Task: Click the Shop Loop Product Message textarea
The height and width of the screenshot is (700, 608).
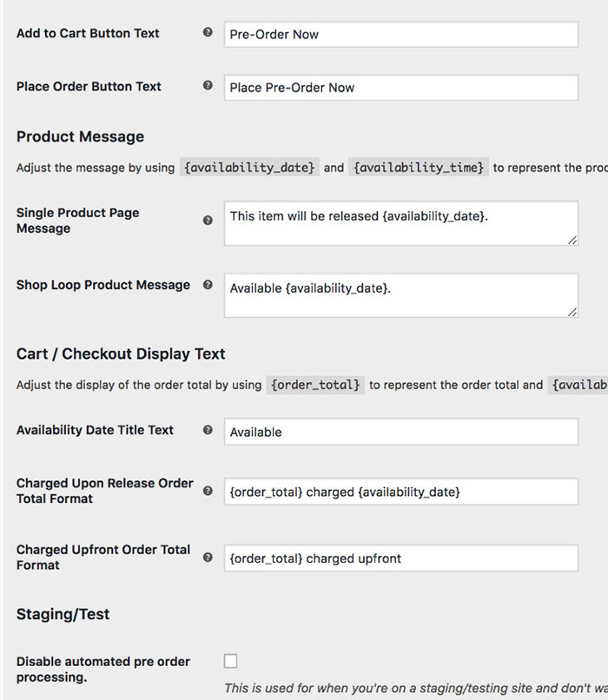Action: 400,295
